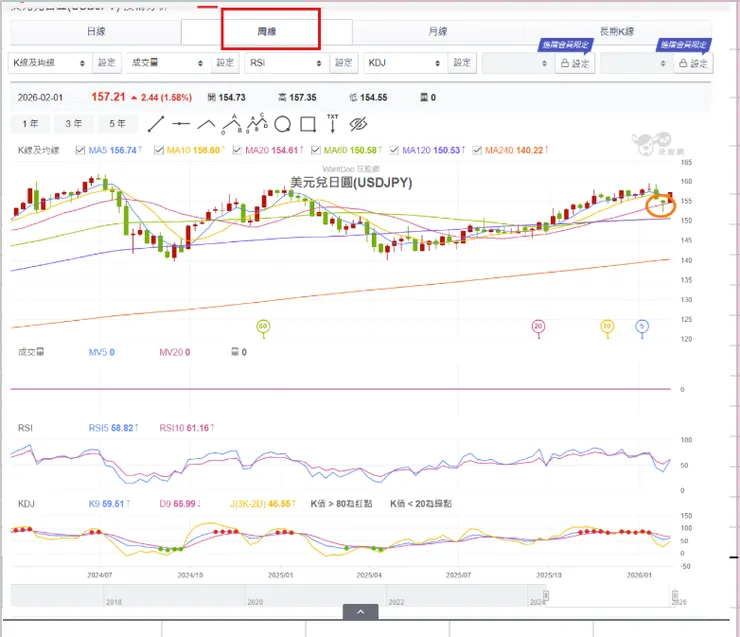
Task: Grab the left handle of the range slider
Action: click(546, 595)
